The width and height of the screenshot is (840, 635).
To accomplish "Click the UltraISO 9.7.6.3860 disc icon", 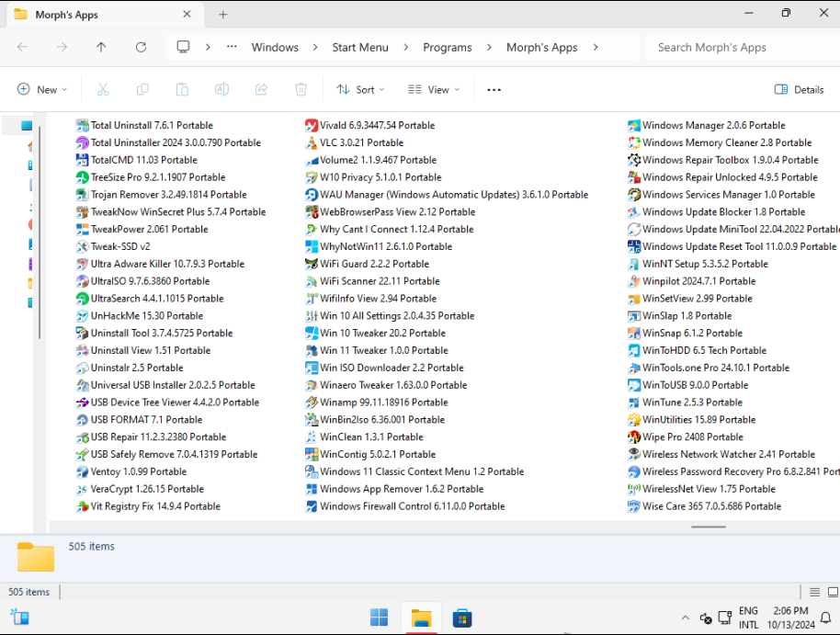I will tap(82, 281).
